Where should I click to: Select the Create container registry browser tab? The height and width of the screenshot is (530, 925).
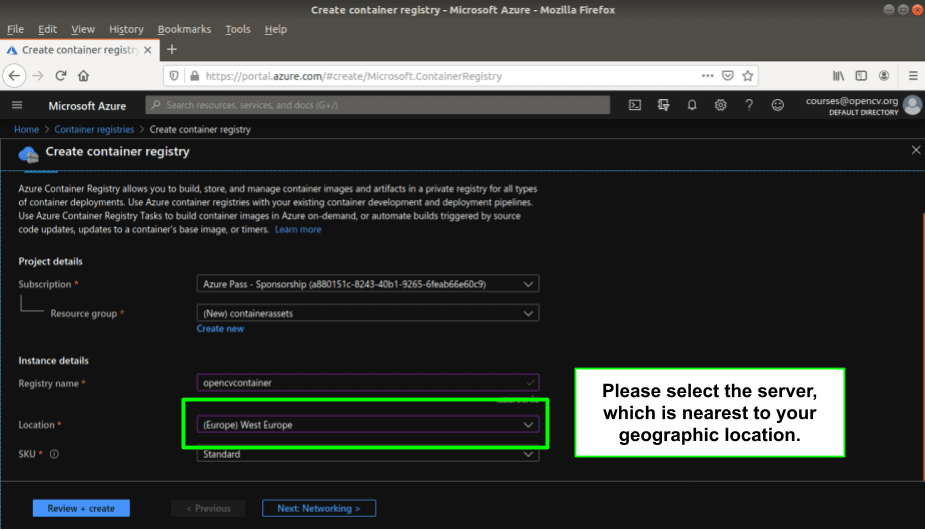click(79, 50)
